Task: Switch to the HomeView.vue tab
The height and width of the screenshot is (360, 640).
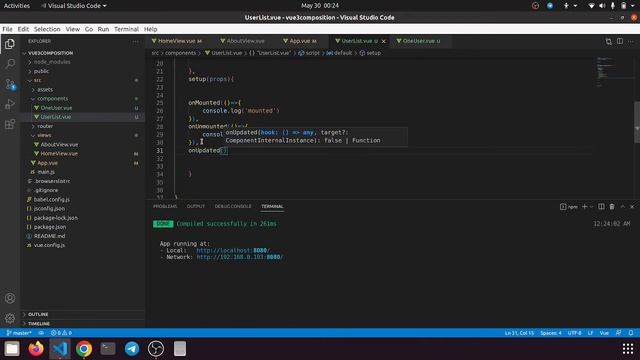Action: (177, 41)
